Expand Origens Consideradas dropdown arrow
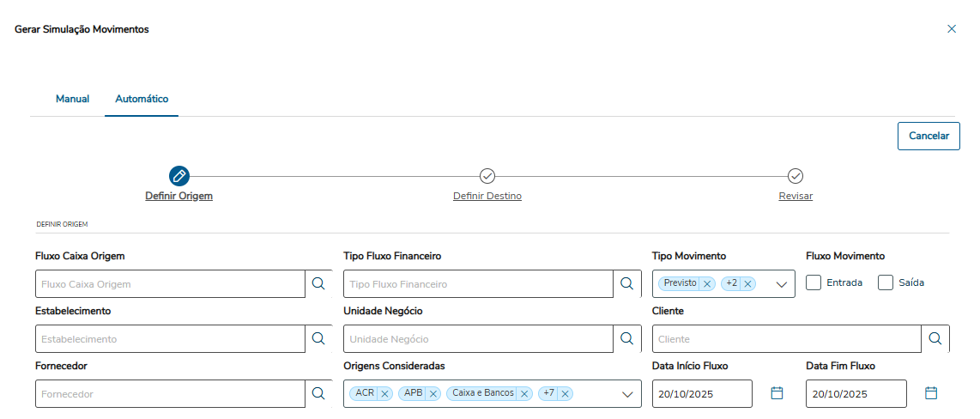Screen dimensions: 980x419 627,394
